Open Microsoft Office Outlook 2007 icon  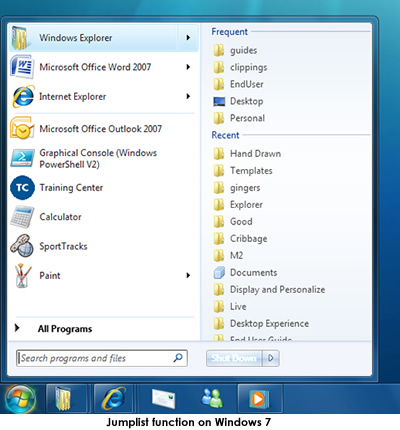[x=22, y=128]
